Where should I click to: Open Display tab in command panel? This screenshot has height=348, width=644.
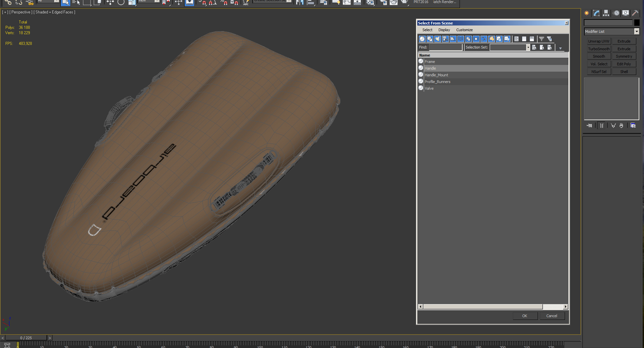click(x=626, y=13)
